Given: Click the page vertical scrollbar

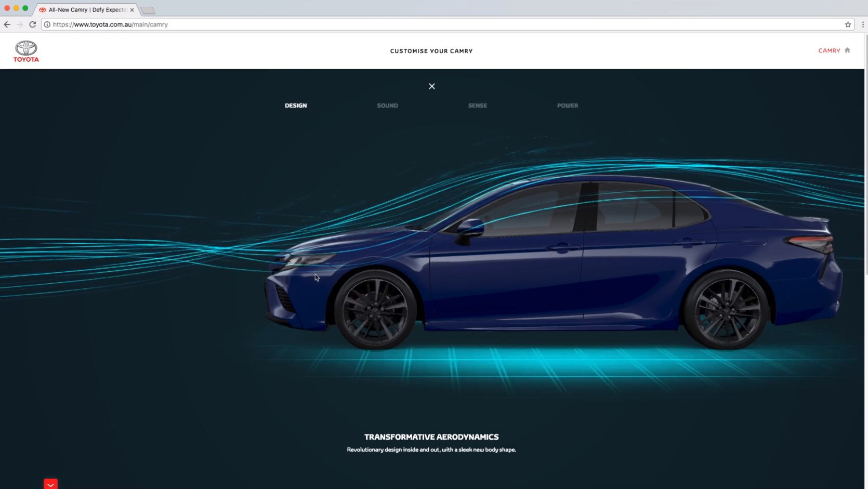Looking at the screenshot, I should coord(866,156).
